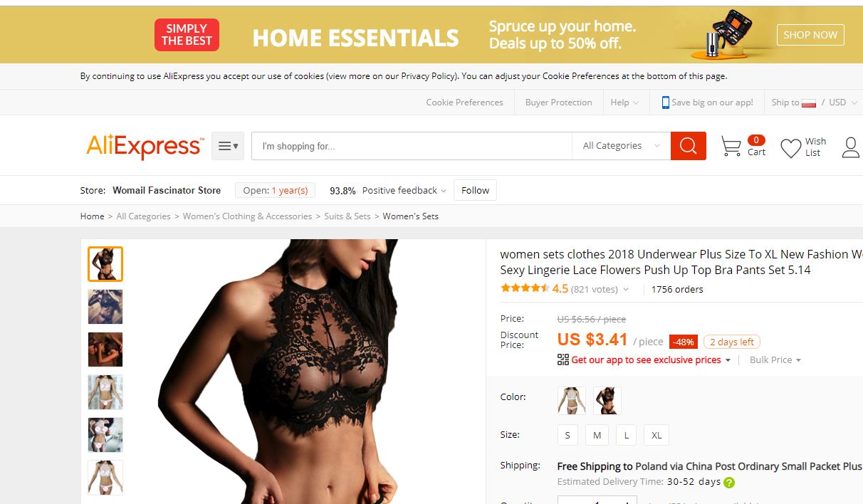The image size is (863, 504).
Task: Open the shopping cart icon
Action: click(731, 146)
